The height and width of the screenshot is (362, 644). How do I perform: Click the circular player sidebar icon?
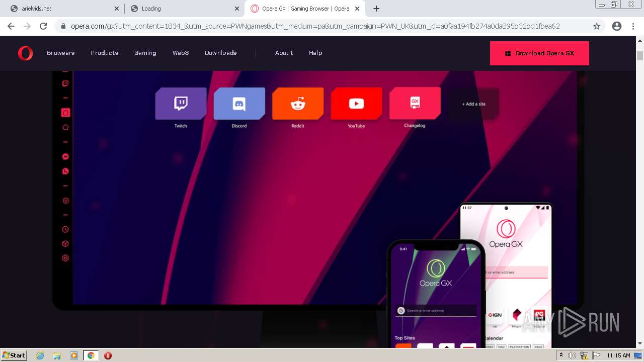65,201
